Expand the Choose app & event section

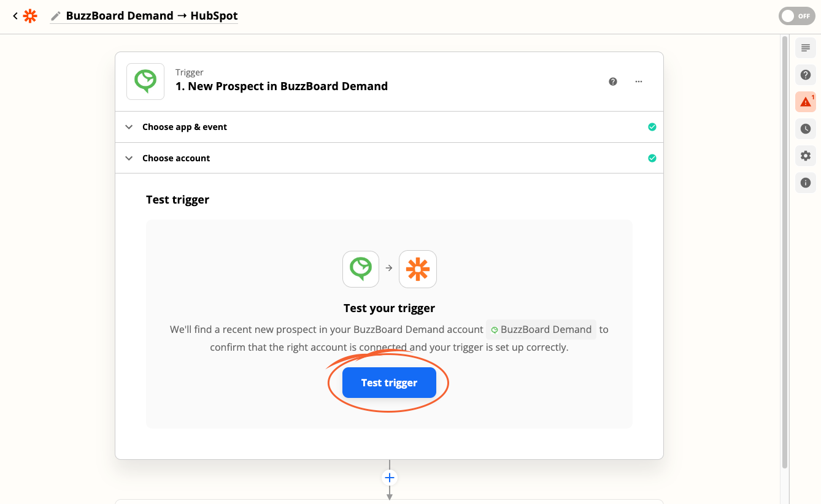[x=389, y=127]
